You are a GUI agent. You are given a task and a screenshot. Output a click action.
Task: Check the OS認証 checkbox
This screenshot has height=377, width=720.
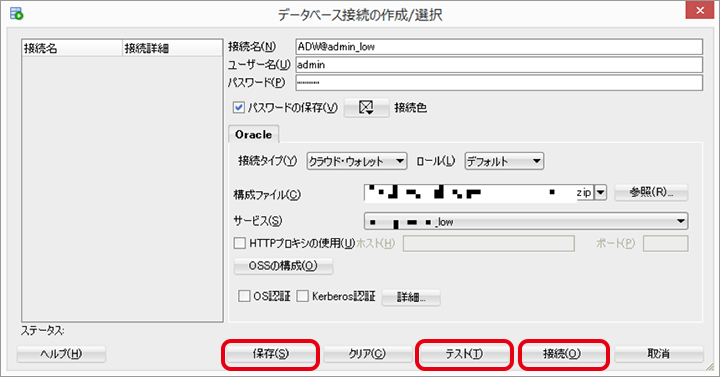[x=244, y=296]
